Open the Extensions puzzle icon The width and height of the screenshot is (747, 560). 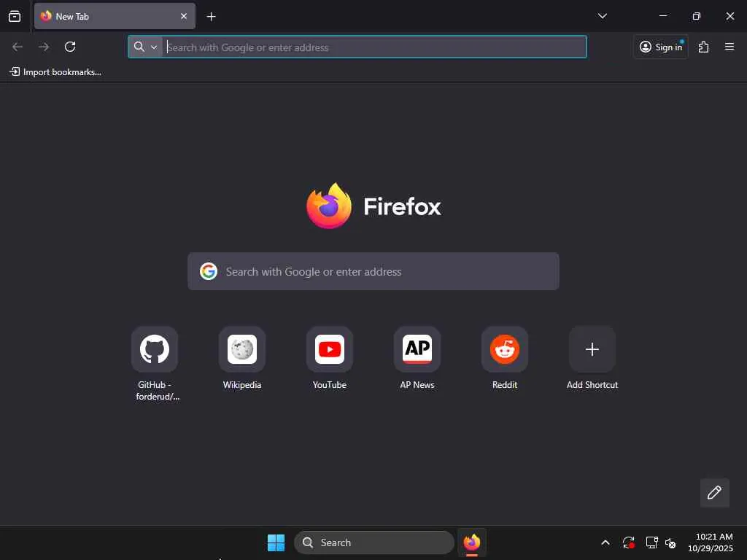[x=704, y=47]
